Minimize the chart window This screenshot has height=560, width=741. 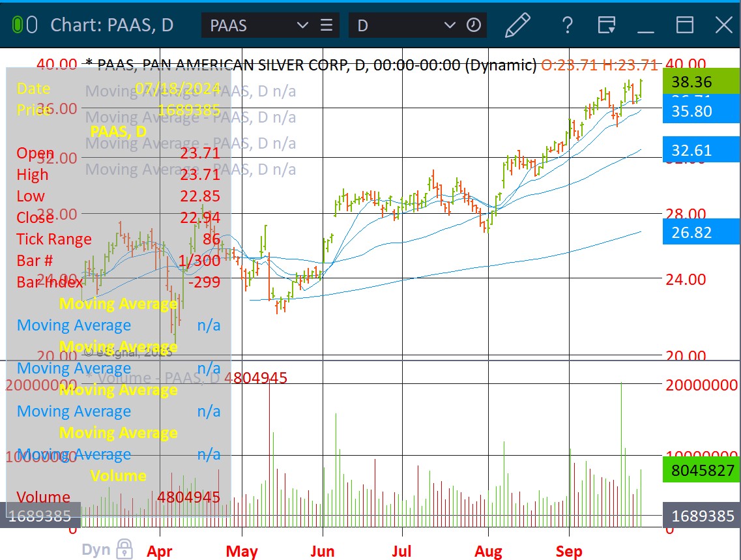tap(646, 25)
